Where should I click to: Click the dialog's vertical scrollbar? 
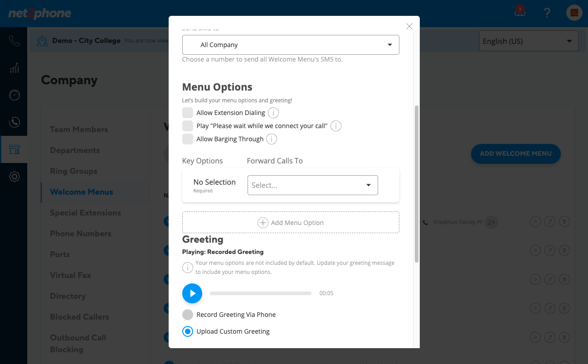(417, 183)
